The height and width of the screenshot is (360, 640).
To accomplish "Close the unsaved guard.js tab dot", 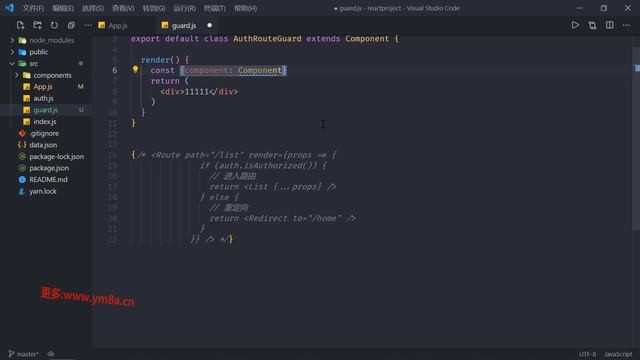I will (x=209, y=25).
